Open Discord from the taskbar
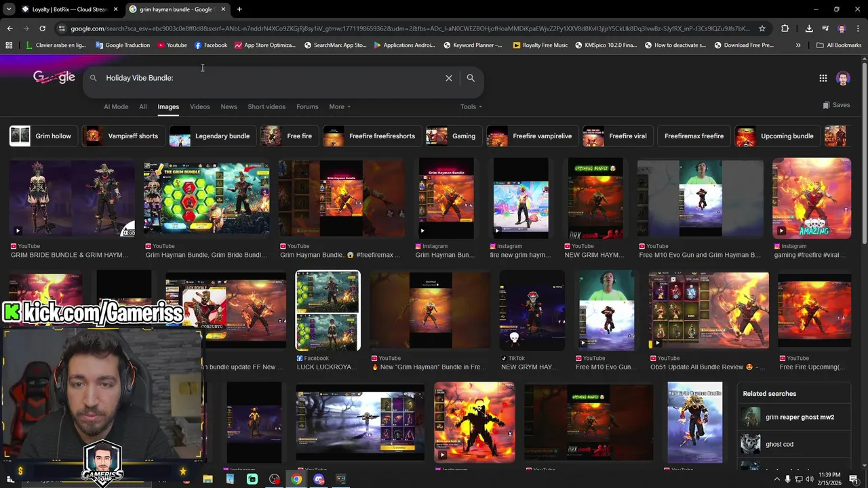This screenshot has width=868, height=488. [319, 479]
